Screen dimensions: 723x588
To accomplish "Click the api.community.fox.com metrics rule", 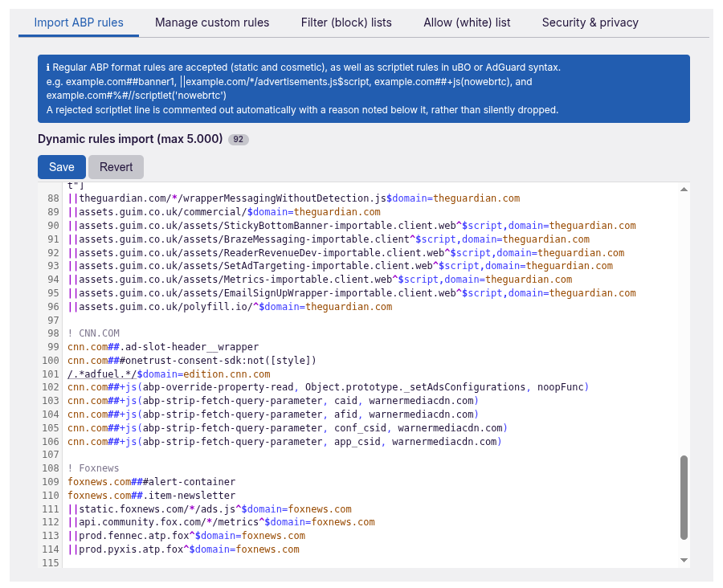I will [222, 522].
